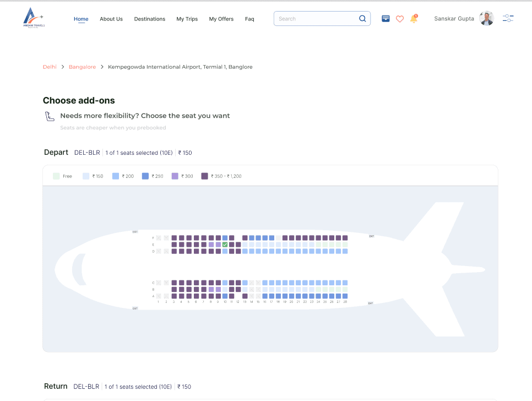
Task: Switch to the My Trips page
Action: 187,19
